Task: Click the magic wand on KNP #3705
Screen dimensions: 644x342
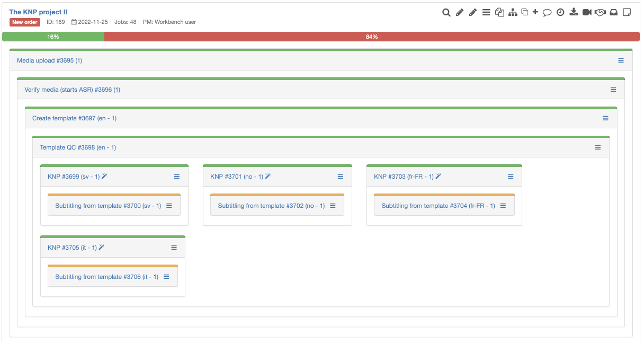Action: click(102, 247)
